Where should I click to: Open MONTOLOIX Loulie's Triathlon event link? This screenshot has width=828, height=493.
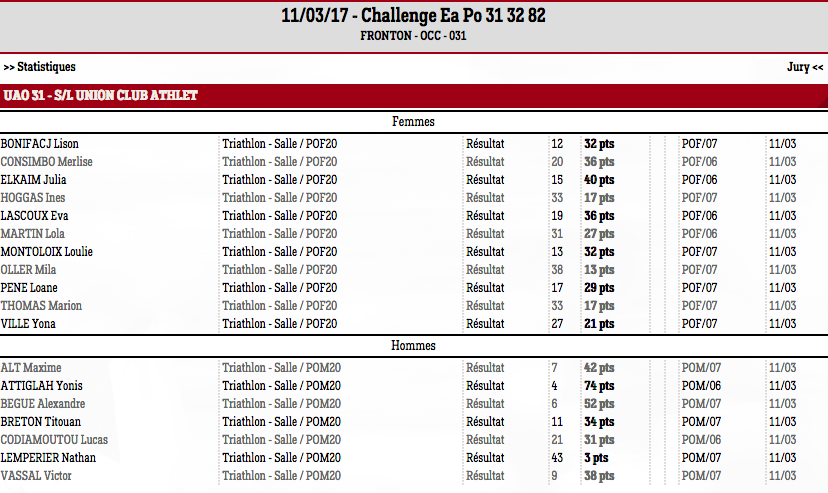pyautogui.click(x=280, y=252)
